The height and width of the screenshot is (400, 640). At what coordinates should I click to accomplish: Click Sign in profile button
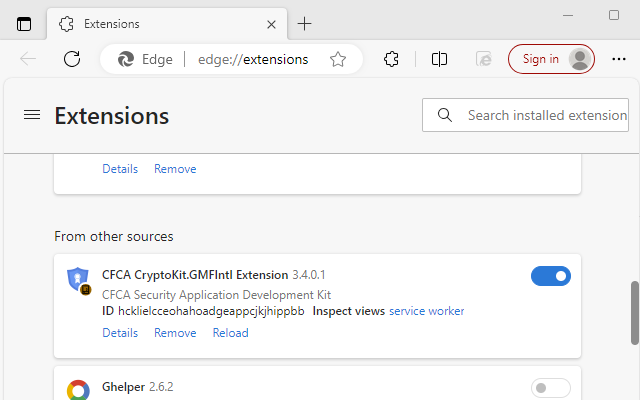pos(551,59)
